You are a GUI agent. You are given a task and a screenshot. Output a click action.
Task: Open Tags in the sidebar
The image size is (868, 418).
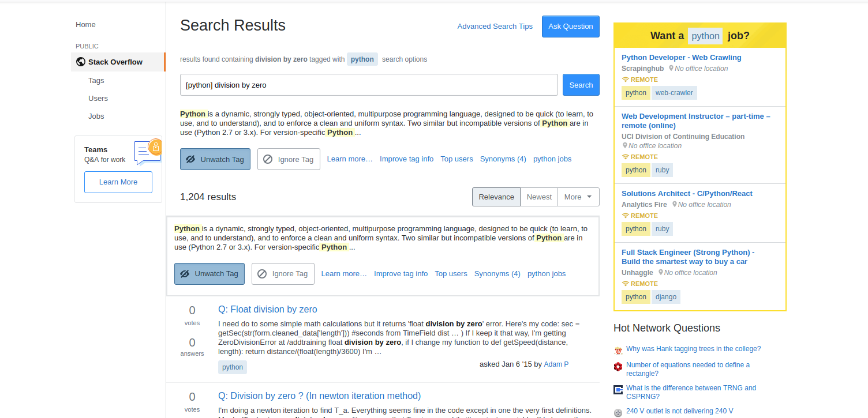coord(96,81)
